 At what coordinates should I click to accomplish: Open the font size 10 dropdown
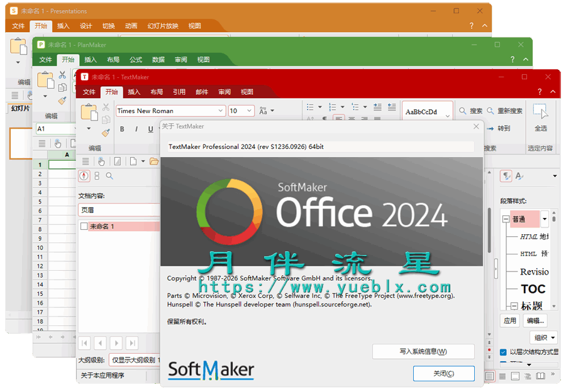click(x=249, y=111)
